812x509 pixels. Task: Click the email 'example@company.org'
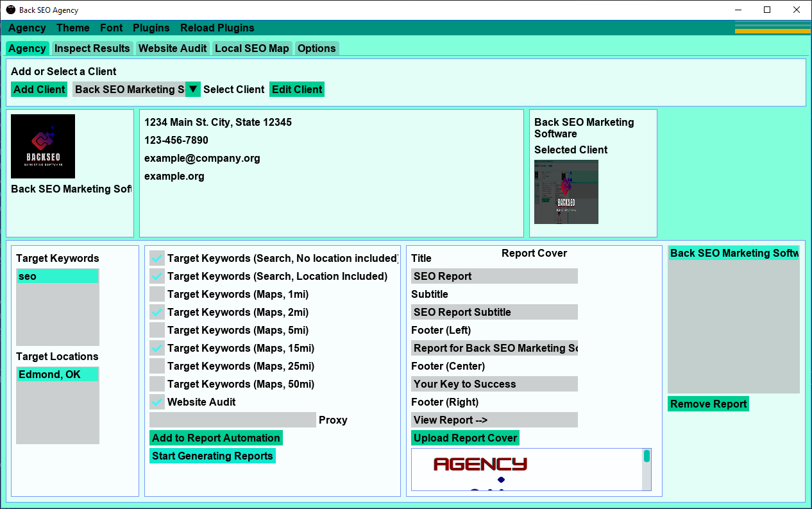202,158
